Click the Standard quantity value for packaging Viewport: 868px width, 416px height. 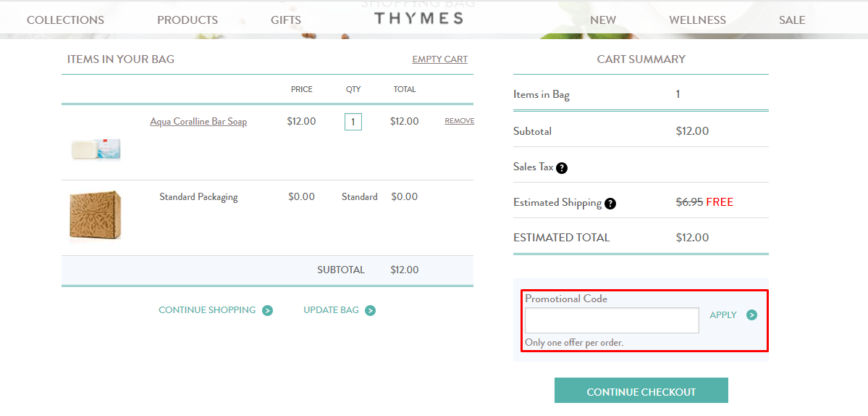(360, 196)
